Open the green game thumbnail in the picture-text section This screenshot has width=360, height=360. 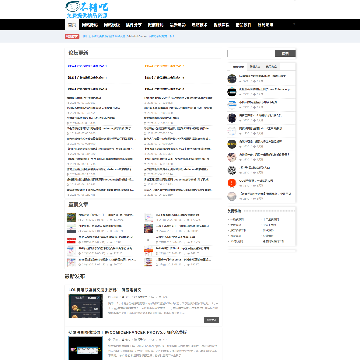click(x=71, y=217)
